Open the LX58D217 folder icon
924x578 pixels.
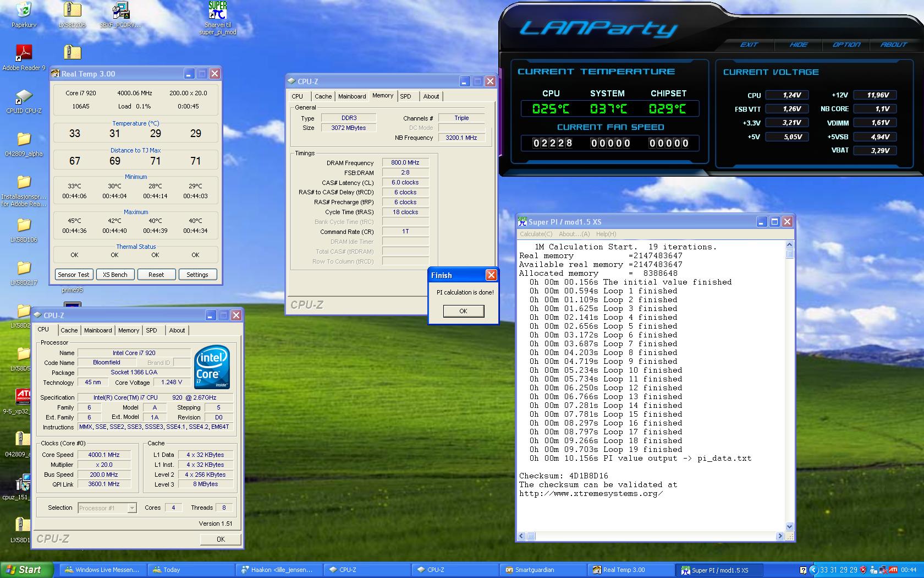click(x=24, y=268)
